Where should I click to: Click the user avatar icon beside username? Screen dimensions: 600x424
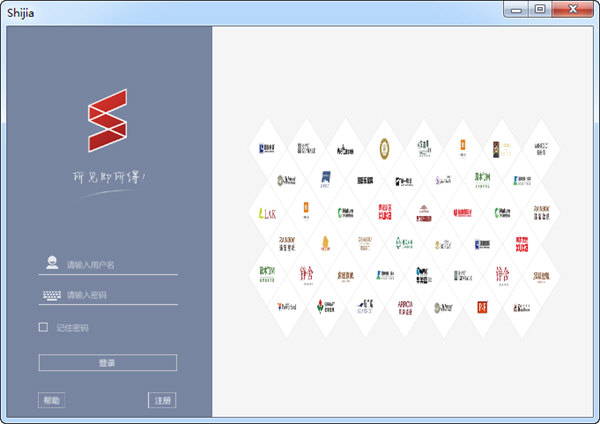[x=50, y=264]
